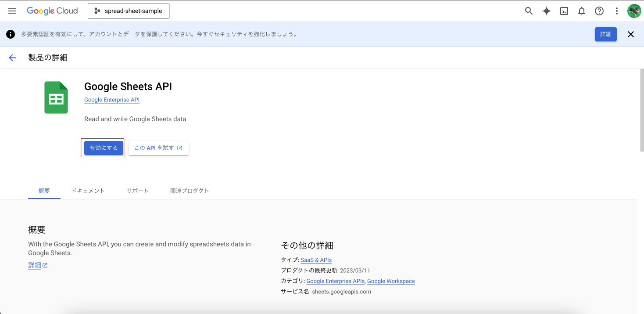The image size is (644, 314).
Task: Switch to the 関連プロダクト tab
Action: pyautogui.click(x=190, y=191)
